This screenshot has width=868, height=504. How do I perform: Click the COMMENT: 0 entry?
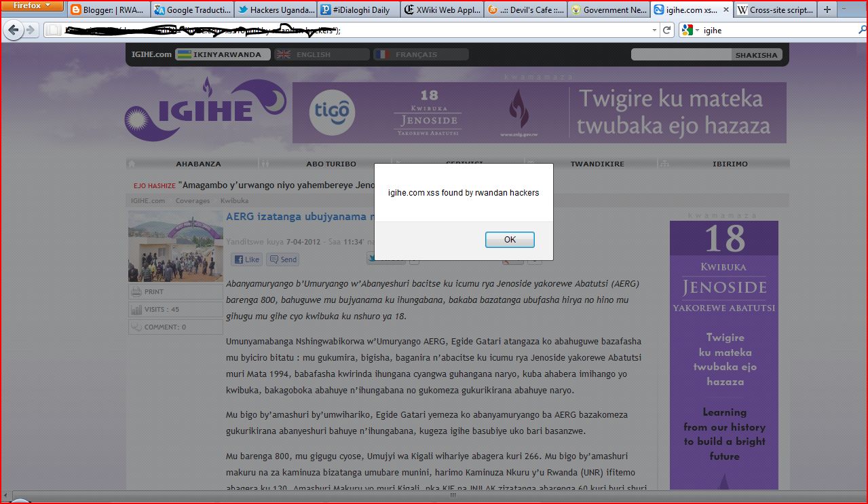click(176, 327)
